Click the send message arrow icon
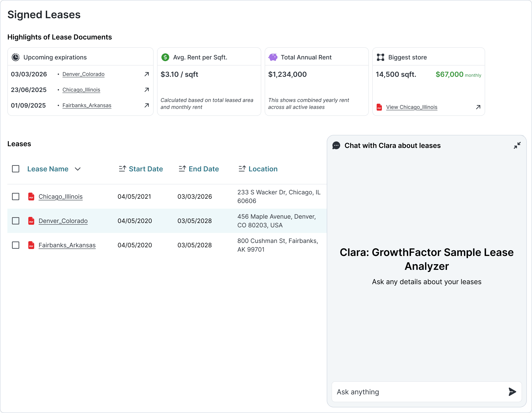Viewport: 532px width, 413px height. (x=512, y=392)
